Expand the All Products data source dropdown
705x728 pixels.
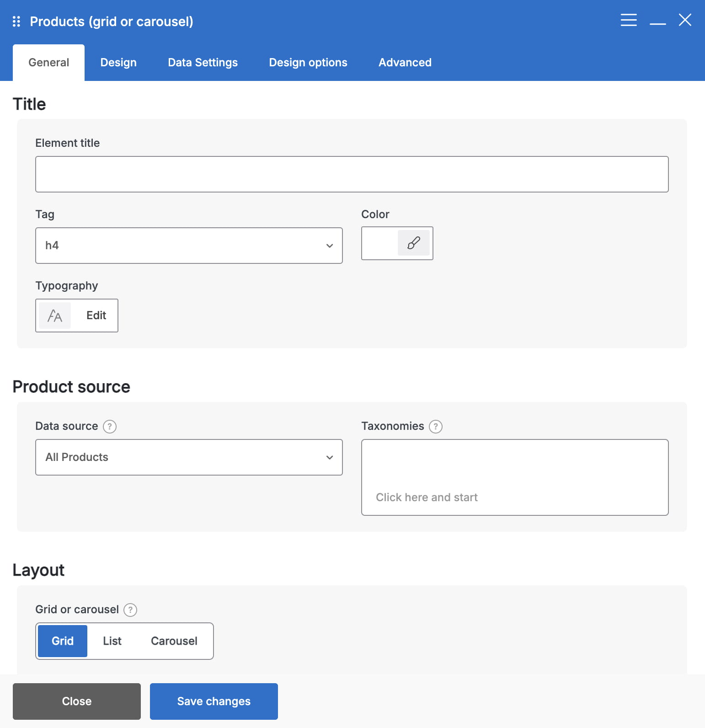[189, 457]
